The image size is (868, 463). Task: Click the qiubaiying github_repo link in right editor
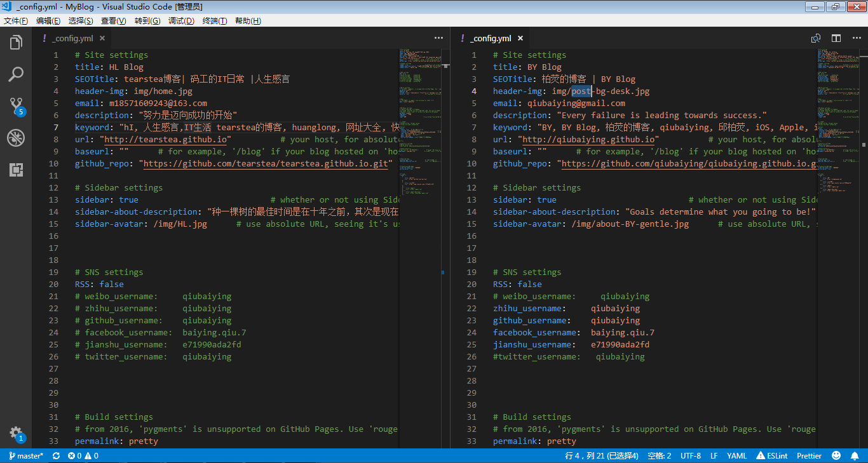[x=689, y=164]
